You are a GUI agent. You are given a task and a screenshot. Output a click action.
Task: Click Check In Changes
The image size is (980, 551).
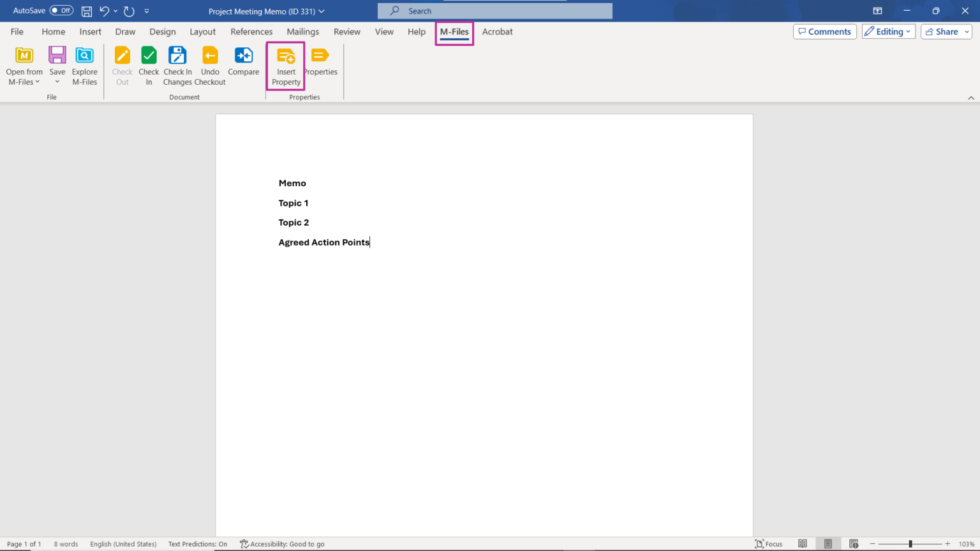click(x=177, y=64)
